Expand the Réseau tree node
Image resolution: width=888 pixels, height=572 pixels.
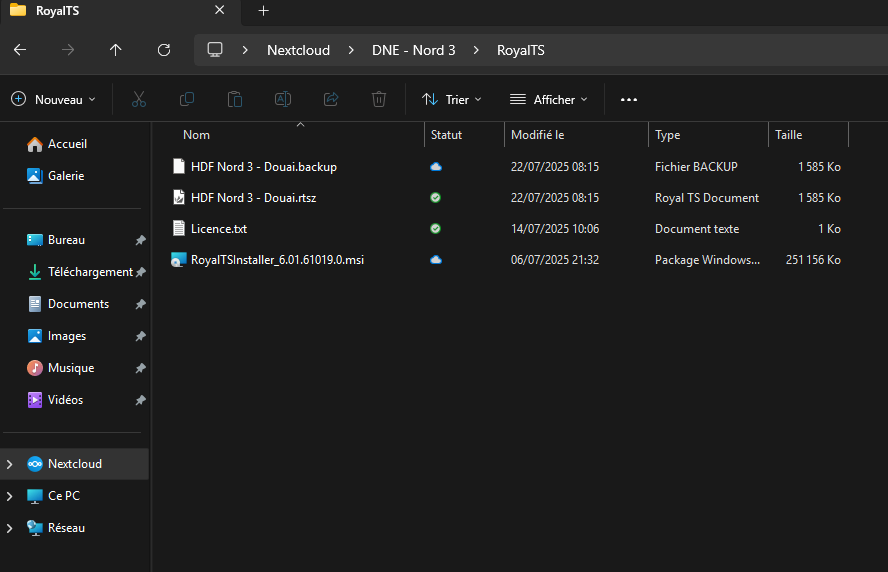pos(10,528)
